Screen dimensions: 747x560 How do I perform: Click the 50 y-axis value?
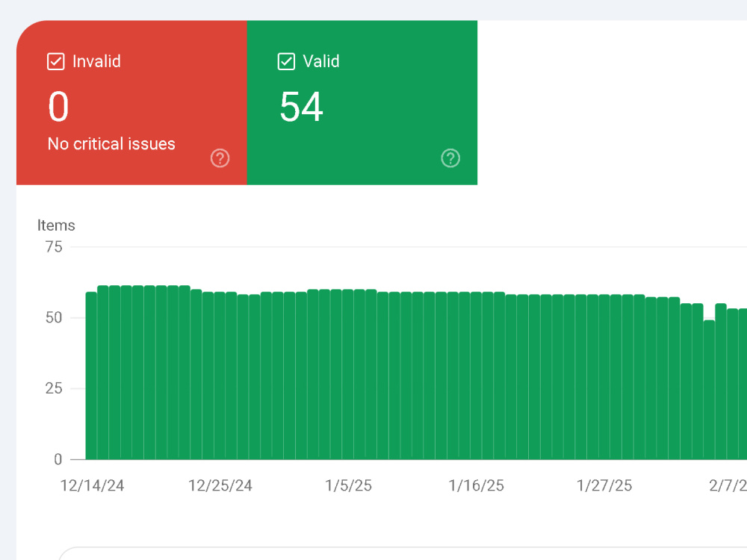coord(54,317)
